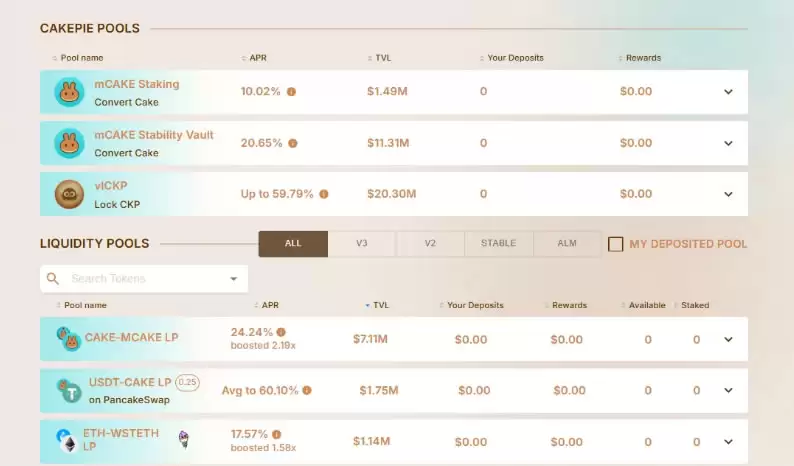
Task: Enable the My Deposited Pool checkbox
Action: [616, 244]
